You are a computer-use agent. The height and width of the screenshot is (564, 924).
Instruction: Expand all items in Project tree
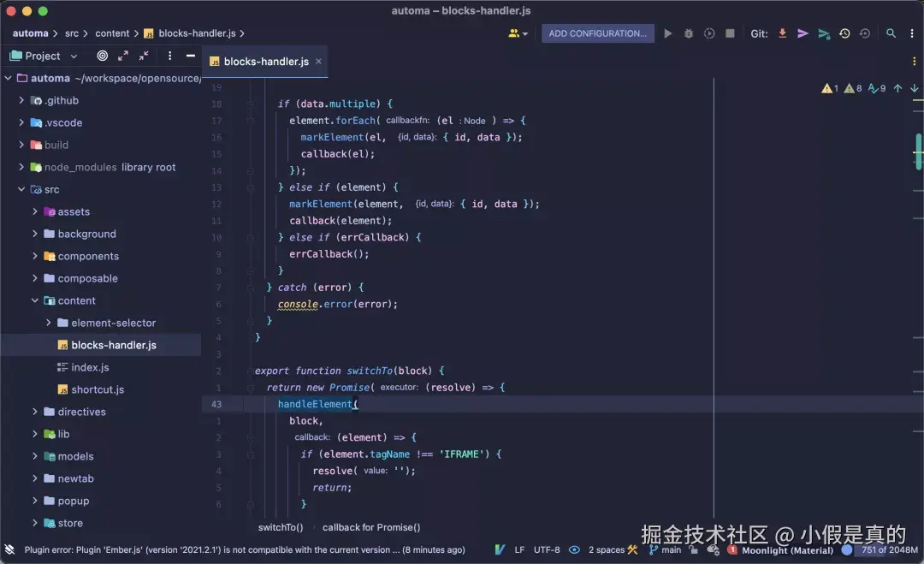[x=122, y=56]
